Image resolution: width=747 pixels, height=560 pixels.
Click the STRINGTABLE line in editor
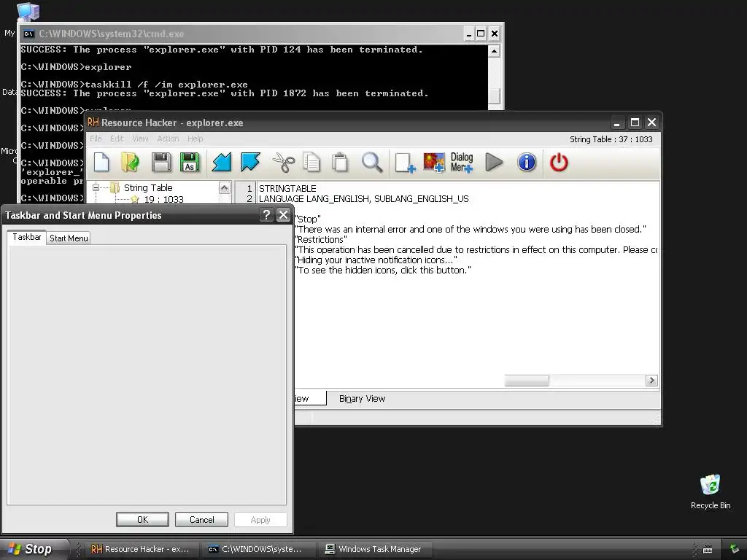click(x=287, y=189)
